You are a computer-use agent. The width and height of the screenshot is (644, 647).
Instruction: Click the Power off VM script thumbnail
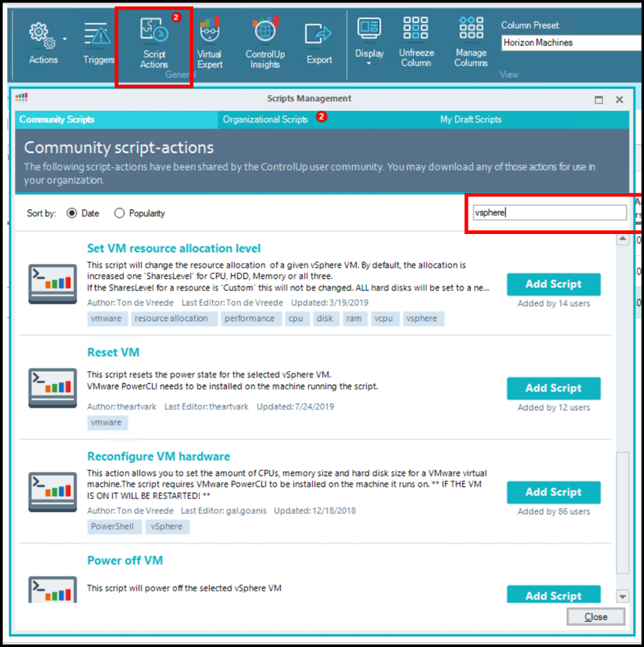52,590
